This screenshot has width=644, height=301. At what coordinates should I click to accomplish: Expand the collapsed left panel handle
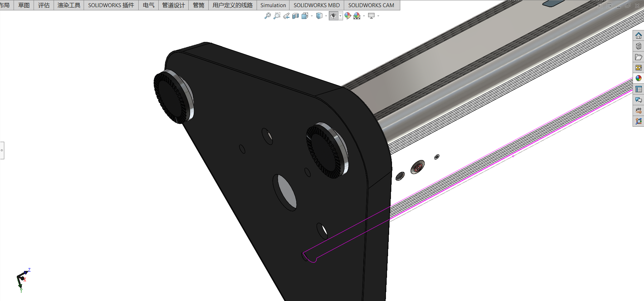click(x=2, y=150)
